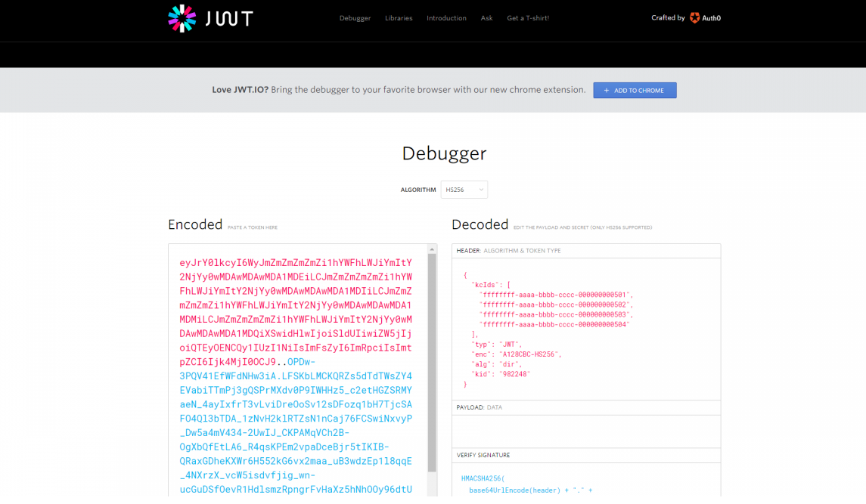Click the kcIds value ending in 000000000502
Image resolution: width=866 pixels, height=504 pixels.
[x=556, y=305]
